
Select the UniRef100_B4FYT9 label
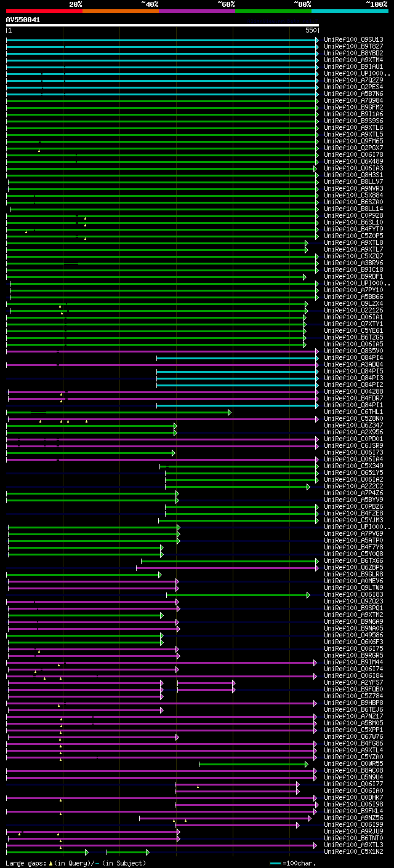pyautogui.click(x=353, y=229)
